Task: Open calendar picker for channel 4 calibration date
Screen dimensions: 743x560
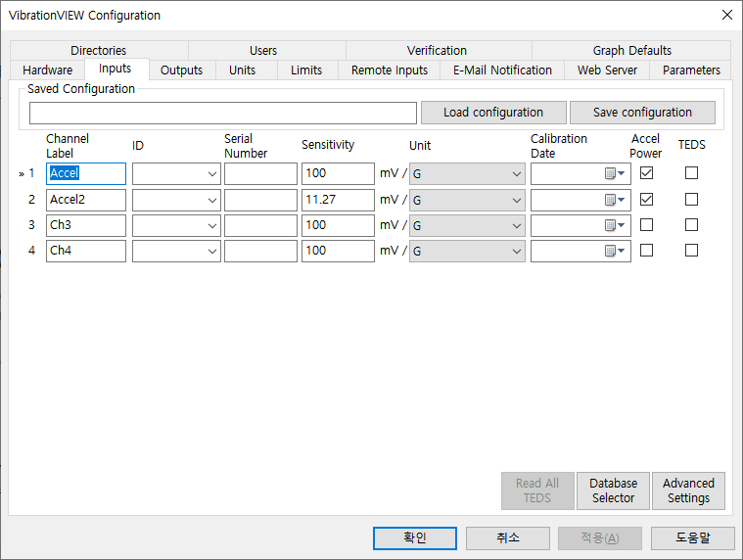Action: [615, 251]
